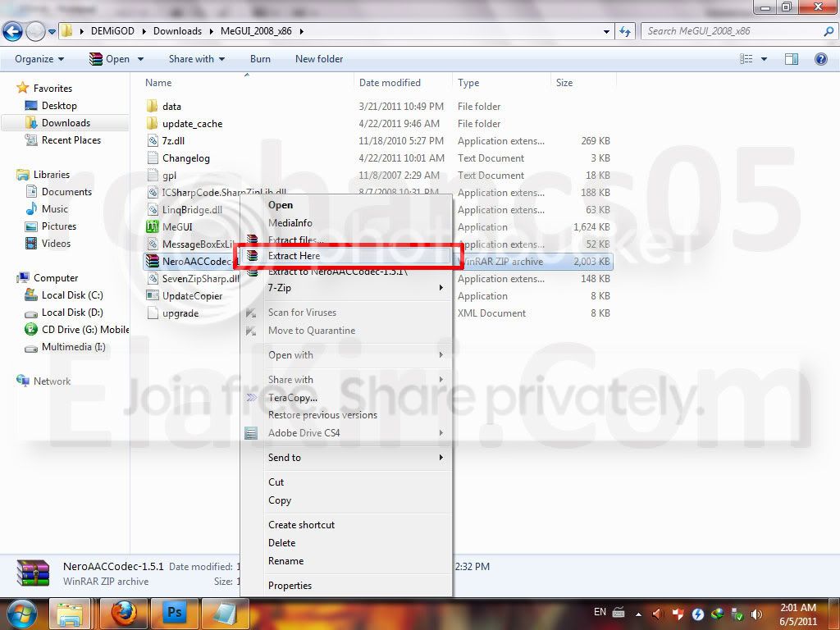Expand the 7-Zip submenu
This screenshot has width=840, height=630.
(346, 288)
